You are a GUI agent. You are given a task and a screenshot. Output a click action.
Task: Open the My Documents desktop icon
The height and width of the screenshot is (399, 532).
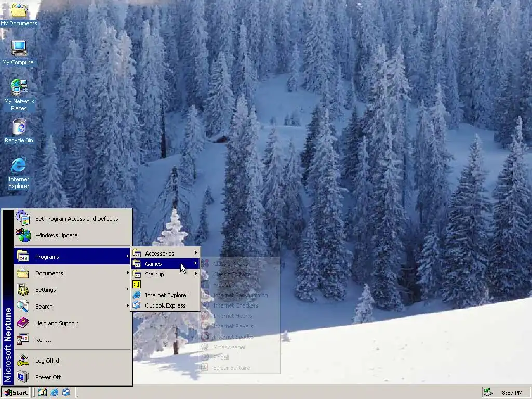(19, 14)
